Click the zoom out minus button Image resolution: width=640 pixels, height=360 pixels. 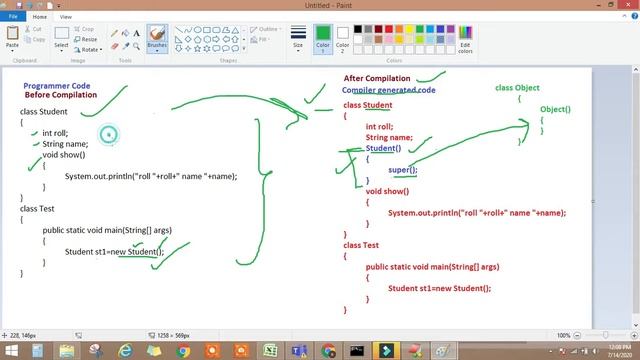pos(577,336)
